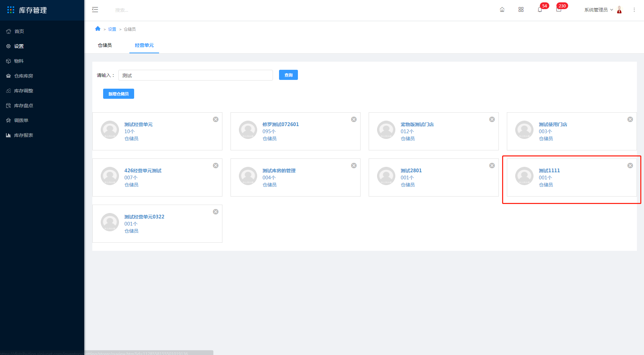Click the 新增仓储员 button

(119, 94)
